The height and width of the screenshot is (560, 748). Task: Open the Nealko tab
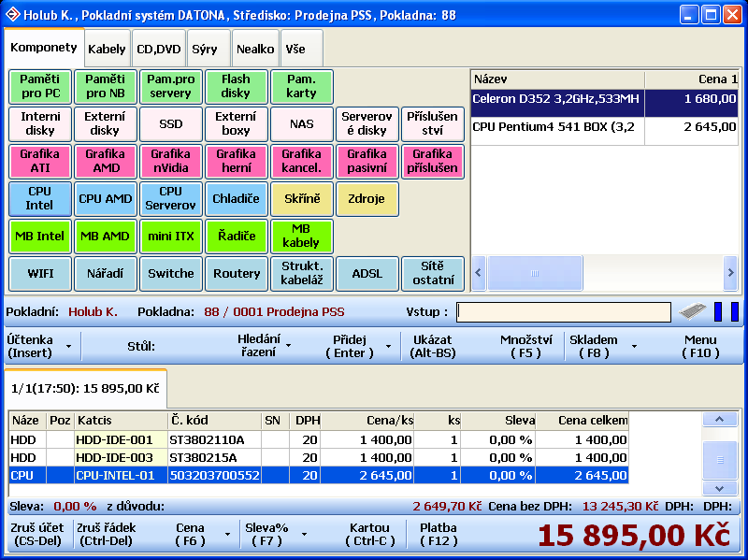pos(255,49)
